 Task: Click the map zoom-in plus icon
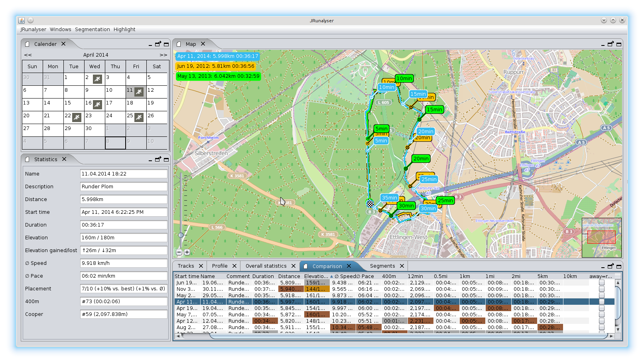187,252
